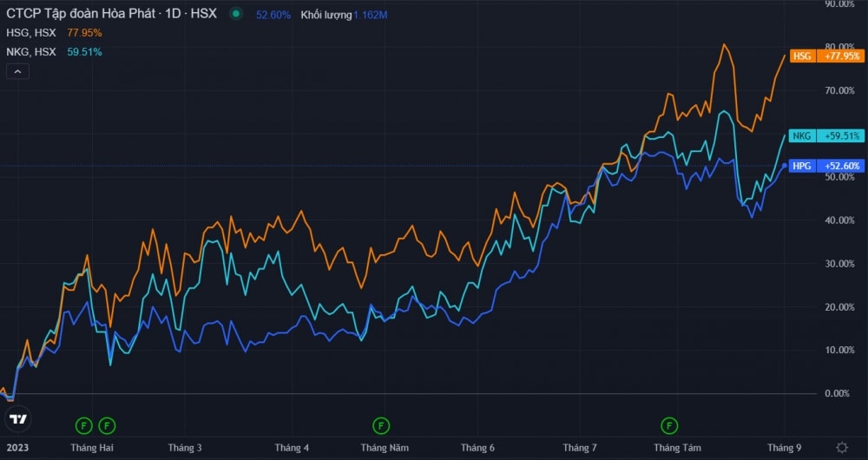The width and height of the screenshot is (868, 460).
Task: Click Tháng 6 on the time axis
Action: click(x=477, y=448)
